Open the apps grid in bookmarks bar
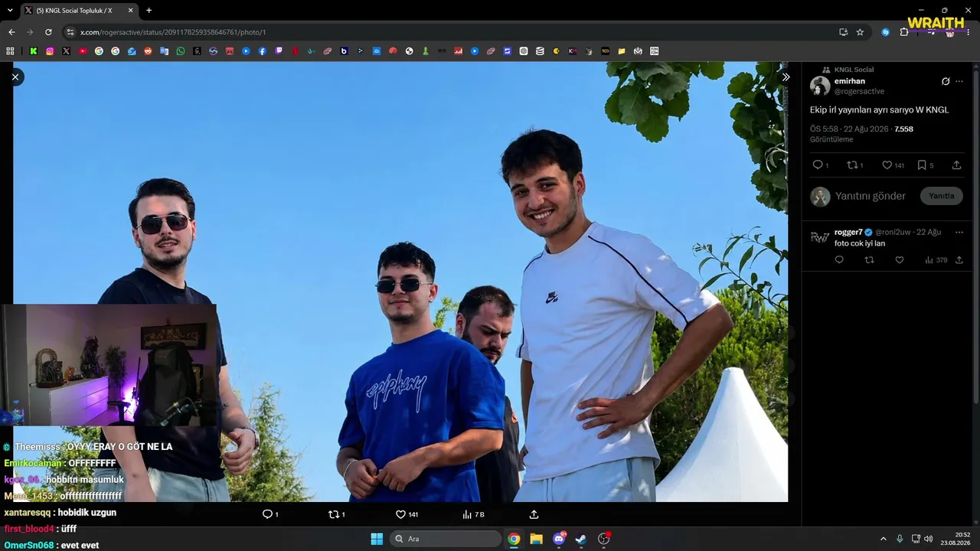 (x=10, y=51)
